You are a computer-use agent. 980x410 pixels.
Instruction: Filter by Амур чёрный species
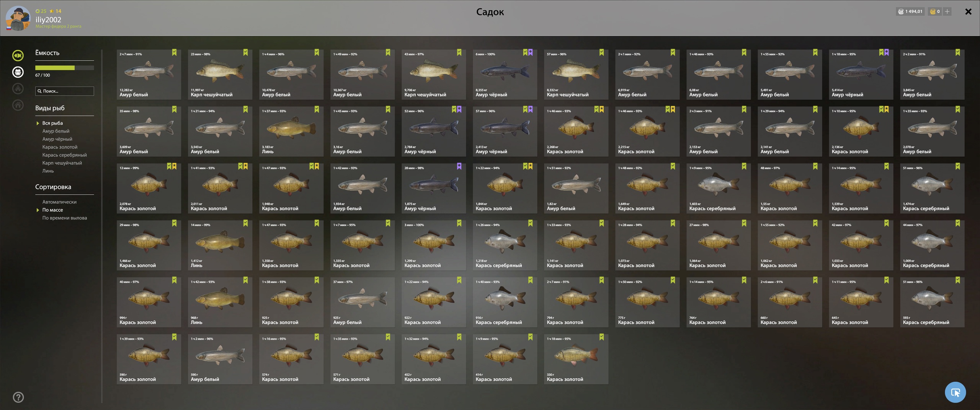(57, 139)
